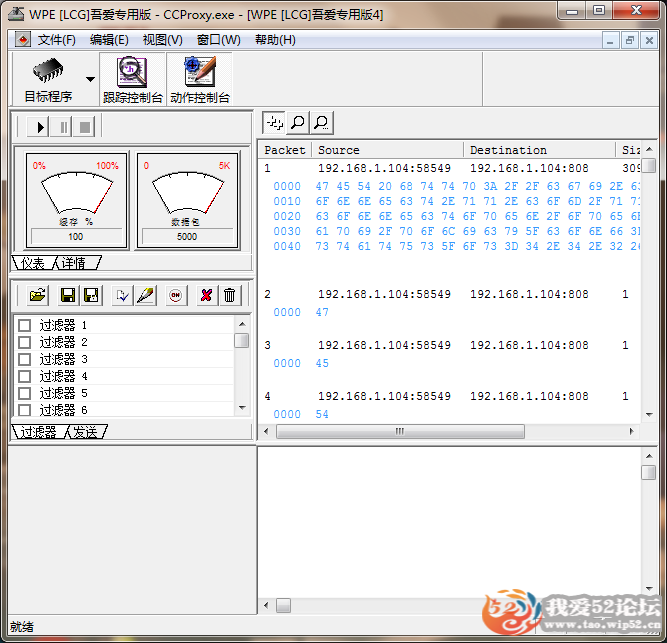Stop packet capture

(85, 127)
